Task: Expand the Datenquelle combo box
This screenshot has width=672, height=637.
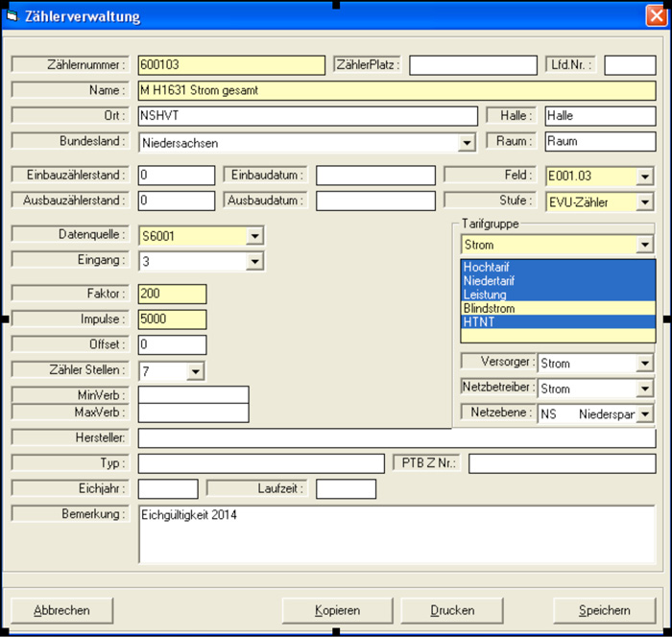Action: 254,236
